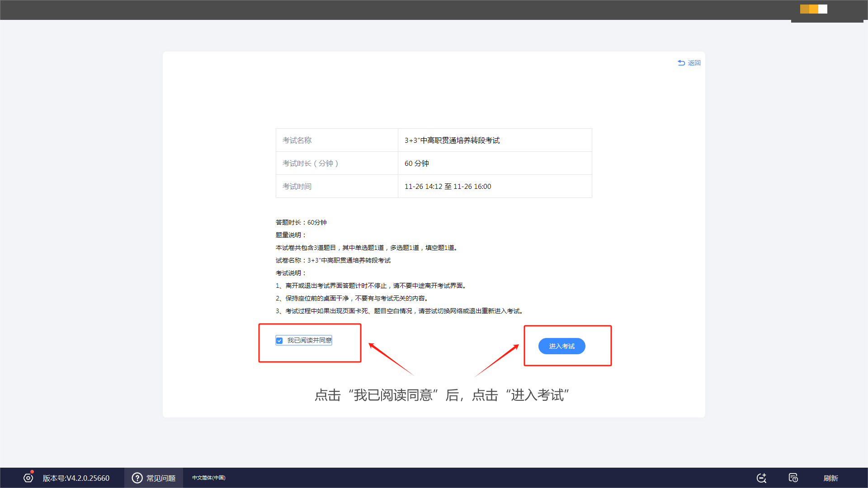The width and height of the screenshot is (868, 488).
Task: Click the 刷新 refresh button
Action: [830, 478]
